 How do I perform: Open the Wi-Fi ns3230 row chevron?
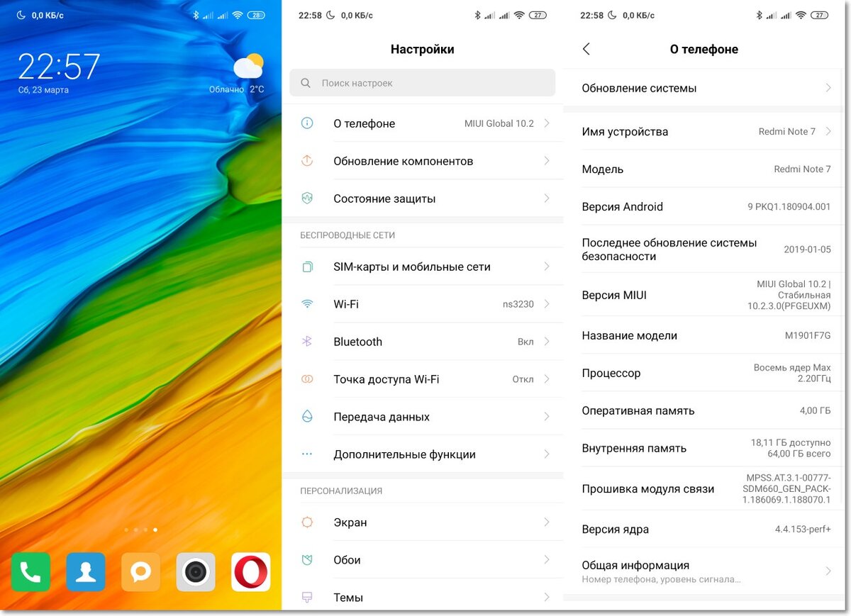click(547, 303)
